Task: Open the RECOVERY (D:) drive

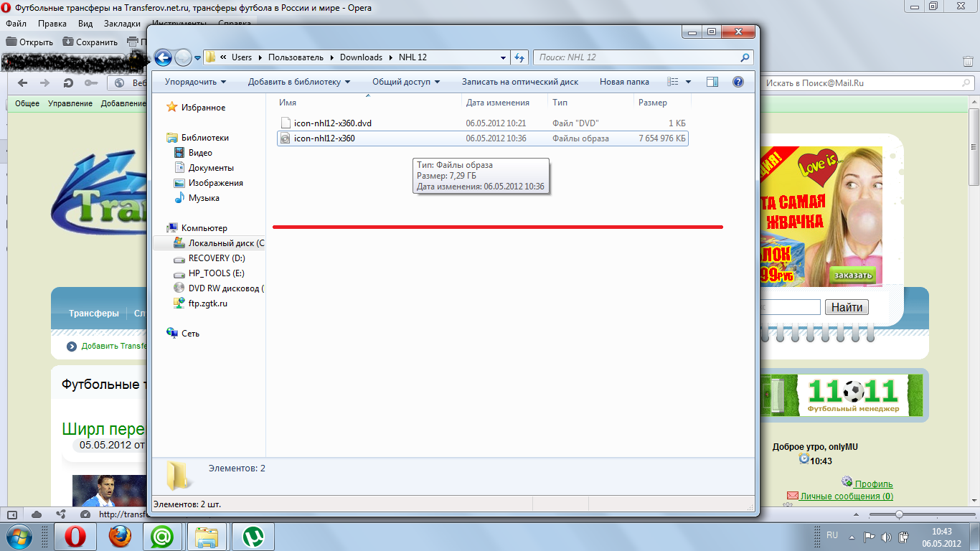Action: click(217, 258)
